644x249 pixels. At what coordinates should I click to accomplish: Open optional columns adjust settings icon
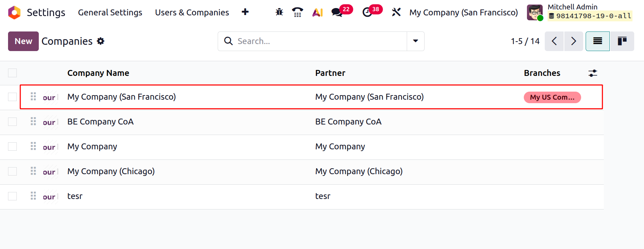click(x=593, y=73)
